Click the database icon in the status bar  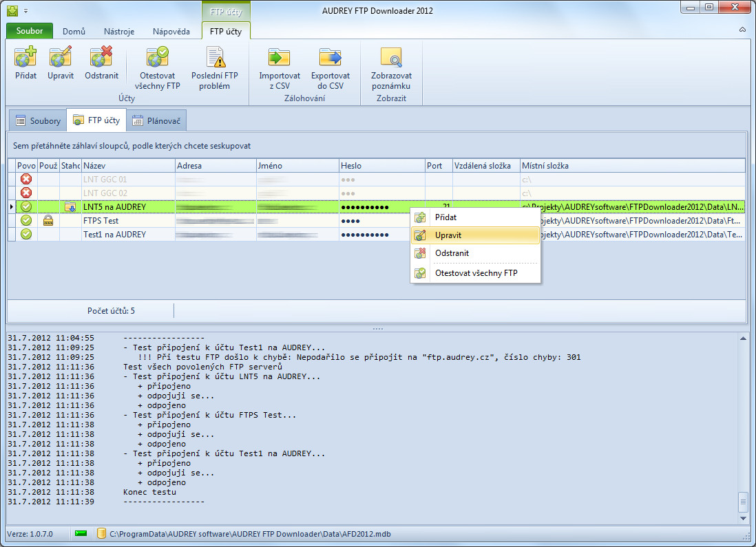[x=101, y=533]
